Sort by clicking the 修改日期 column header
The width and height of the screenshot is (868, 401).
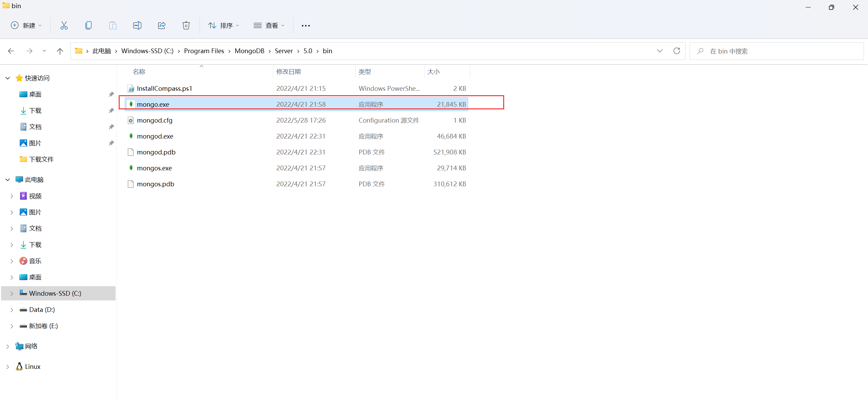[x=289, y=72]
